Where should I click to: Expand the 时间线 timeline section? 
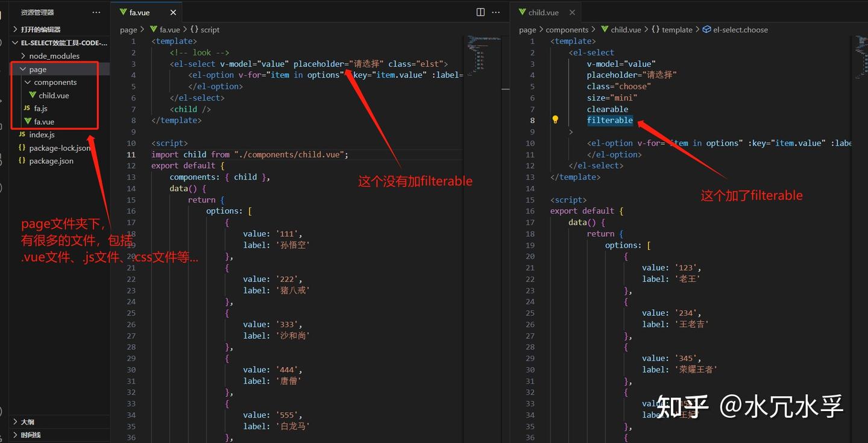[x=31, y=435]
